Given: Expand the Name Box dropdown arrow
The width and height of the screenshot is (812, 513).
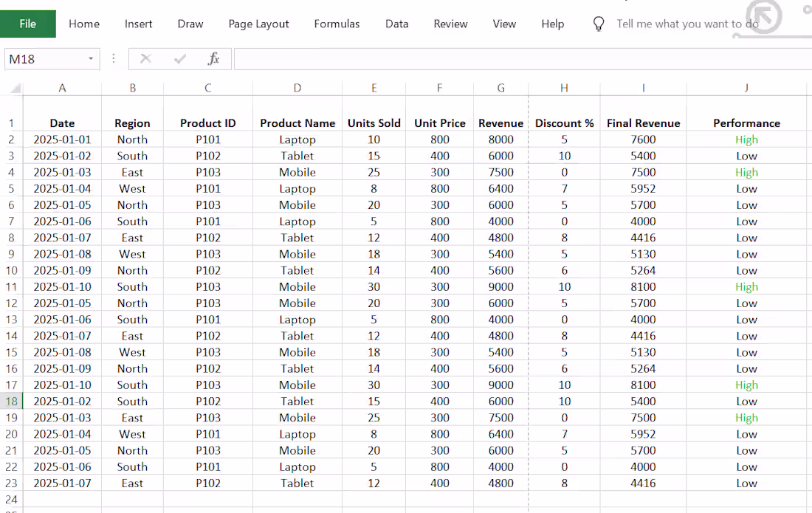Looking at the screenshot, I should coord(91,58).
